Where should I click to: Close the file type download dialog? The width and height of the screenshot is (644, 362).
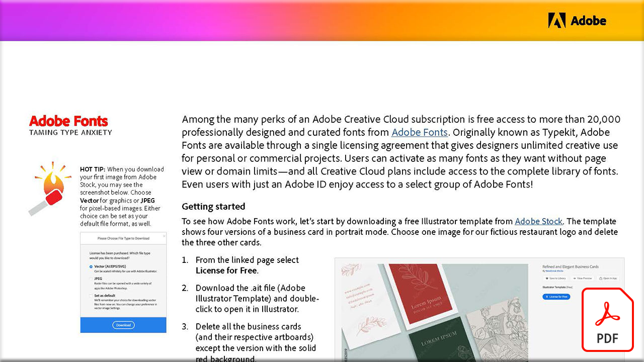[x=163, y=236]
